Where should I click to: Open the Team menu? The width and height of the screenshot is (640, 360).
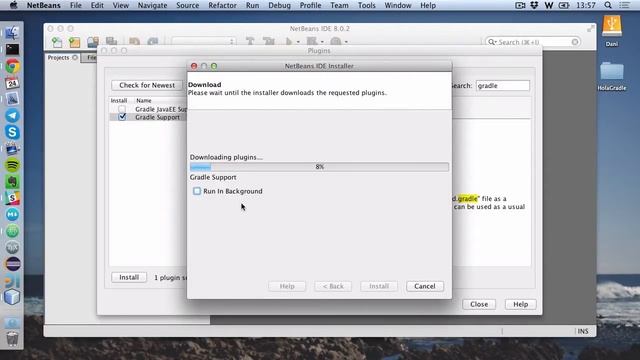[339, 5]
